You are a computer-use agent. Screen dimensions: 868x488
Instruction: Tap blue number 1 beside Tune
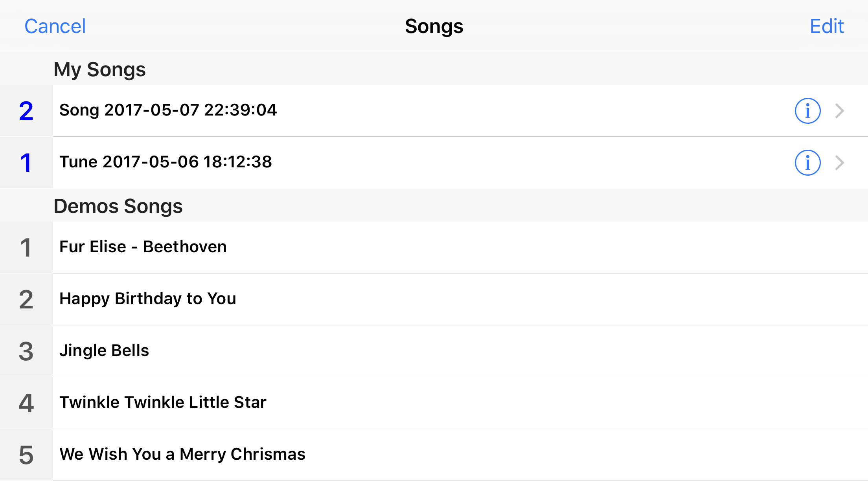[26, 163]
